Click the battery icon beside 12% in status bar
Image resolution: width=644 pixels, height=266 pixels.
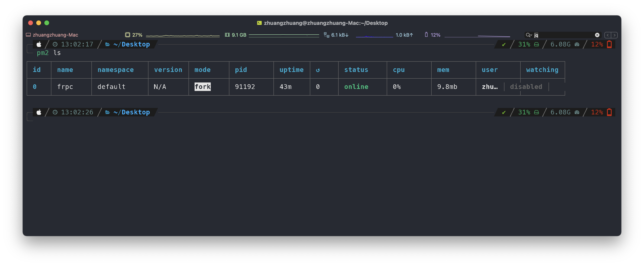click(426, 35)
